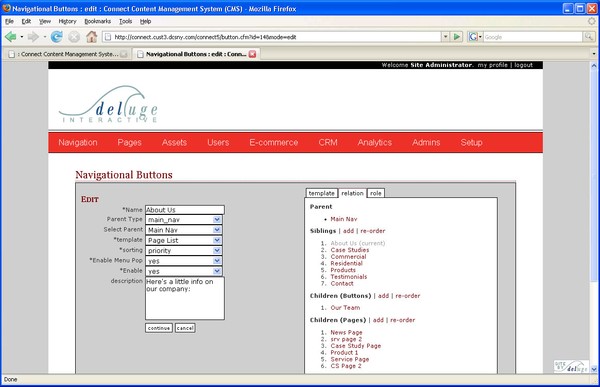Click the site by Deluge badge
The image size is (600, 387).
tap(571, 366)
